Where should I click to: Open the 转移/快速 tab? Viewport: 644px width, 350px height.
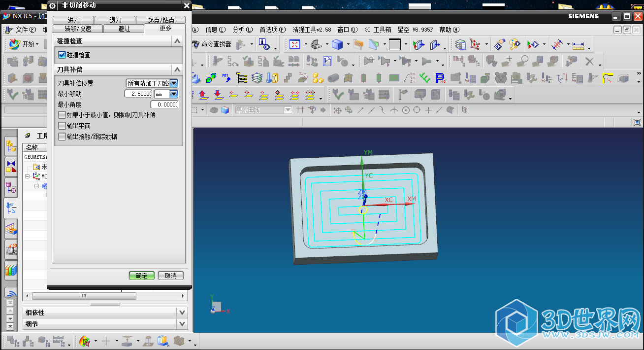click(78, 29)
